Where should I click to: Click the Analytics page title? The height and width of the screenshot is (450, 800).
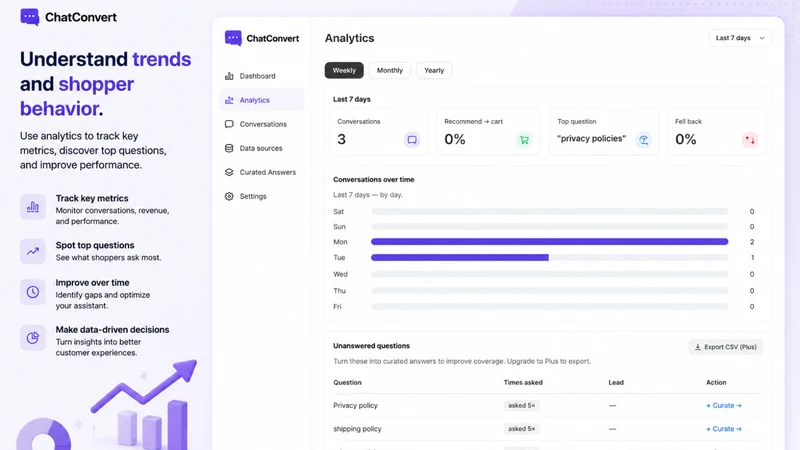click(x=349, y=38)
